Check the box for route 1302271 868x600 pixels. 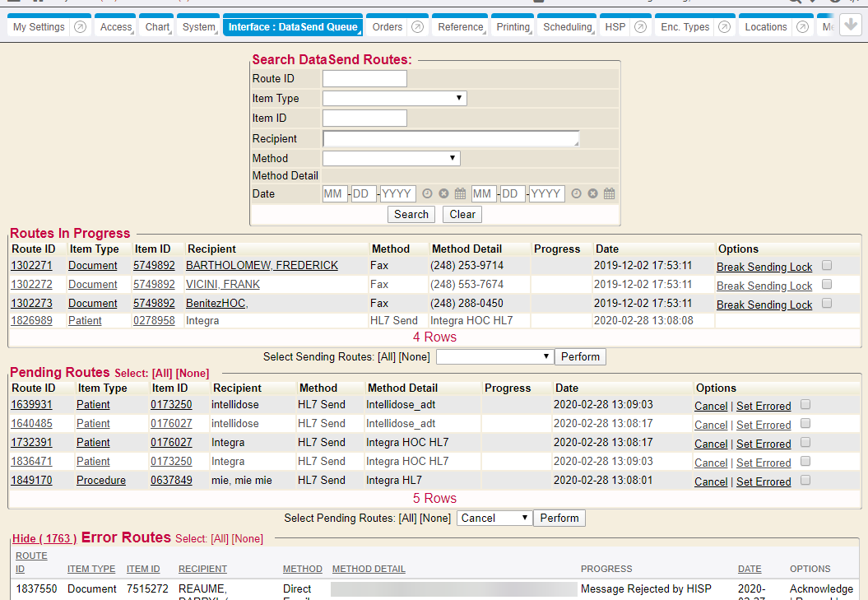pos(827,265)
